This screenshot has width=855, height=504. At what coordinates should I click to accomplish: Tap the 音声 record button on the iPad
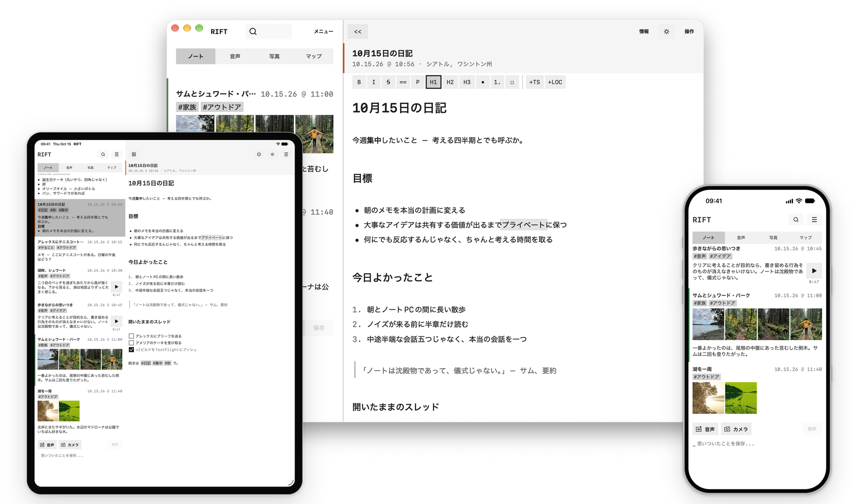(47, 445)
